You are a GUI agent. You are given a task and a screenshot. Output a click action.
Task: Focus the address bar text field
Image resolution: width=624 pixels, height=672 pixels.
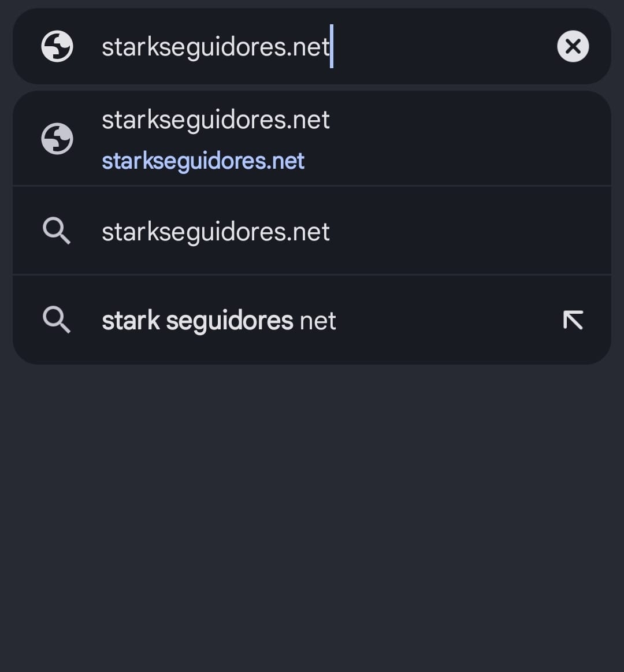point(215,46)
